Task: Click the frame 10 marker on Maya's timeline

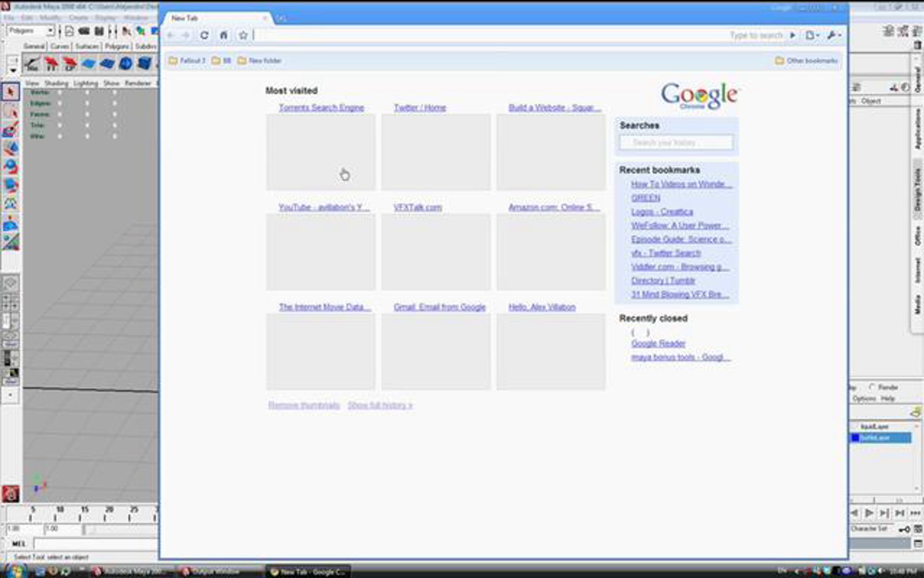Action: 60,509
